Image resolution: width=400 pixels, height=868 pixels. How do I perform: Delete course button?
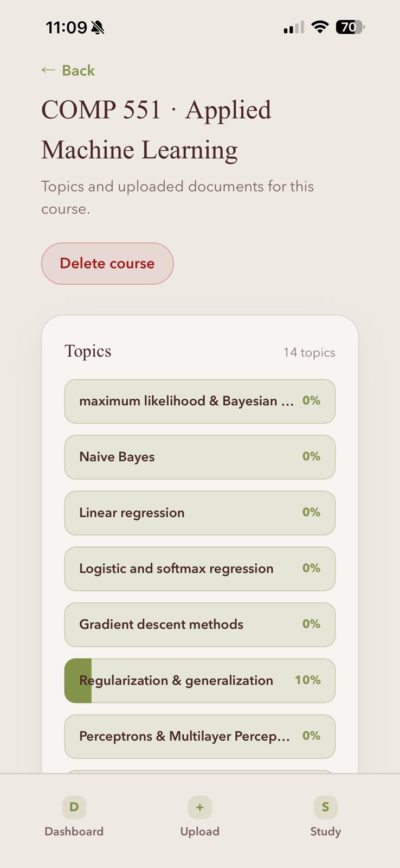pyautogui.click(x=107, y=264)
